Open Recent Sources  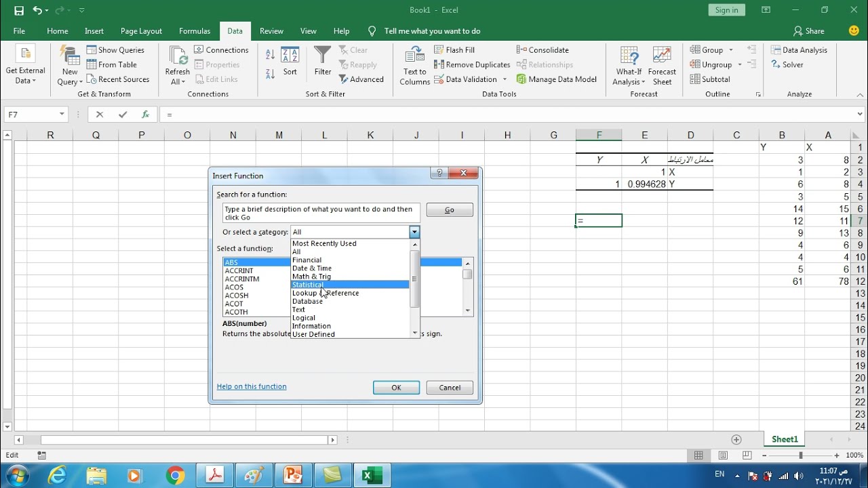pyautogui.click(x=118, y=79)
